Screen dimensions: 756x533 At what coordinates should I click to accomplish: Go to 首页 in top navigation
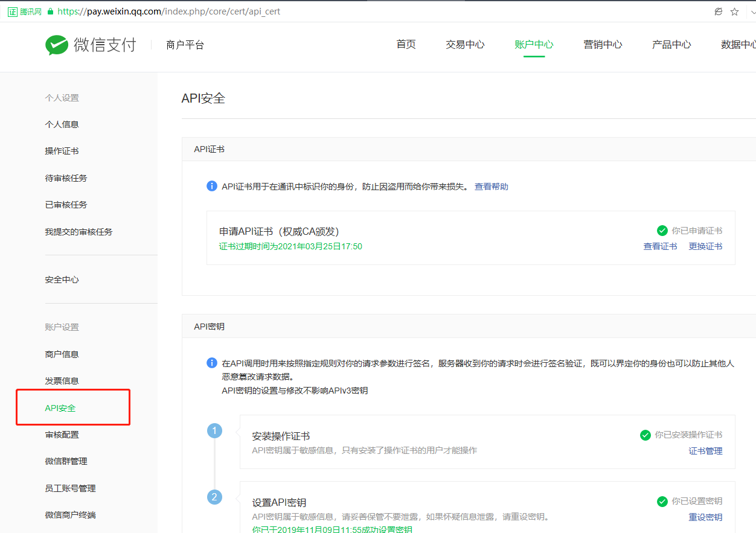click(406, 45)
